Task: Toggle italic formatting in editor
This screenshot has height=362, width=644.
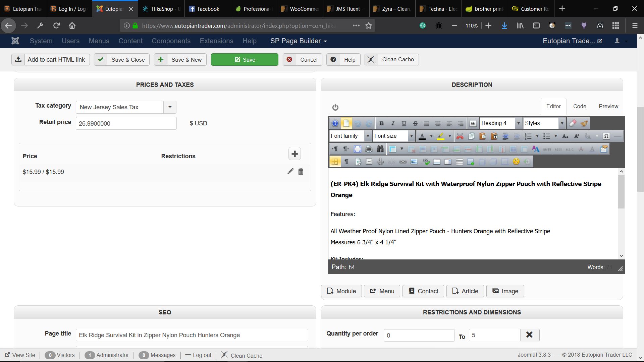Action: [x=393, y=123]
